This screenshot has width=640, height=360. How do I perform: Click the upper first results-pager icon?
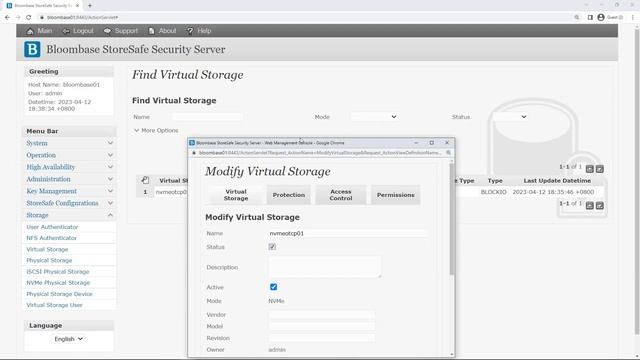point(589,169)
